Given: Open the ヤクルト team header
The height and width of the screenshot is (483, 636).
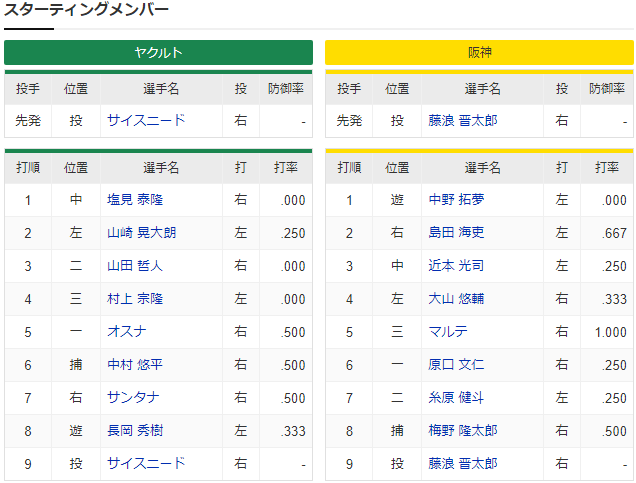Looking at the screenshot, I should (x=158, y=52).
